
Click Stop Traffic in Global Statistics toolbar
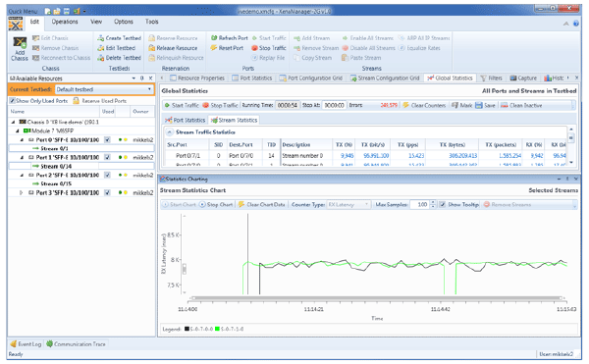[x=220, y=105]
